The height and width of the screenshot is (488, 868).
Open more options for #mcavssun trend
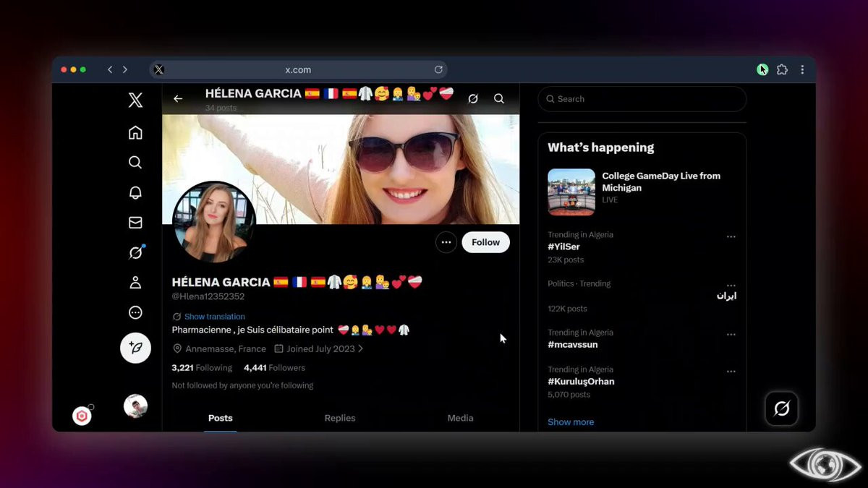tap(731, 335)
